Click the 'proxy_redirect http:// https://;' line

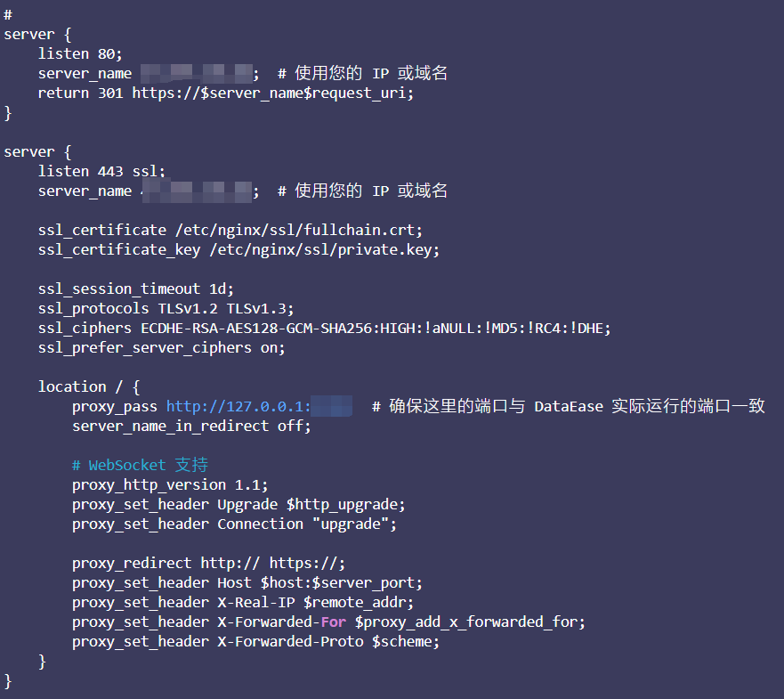(x=208, y=564)
